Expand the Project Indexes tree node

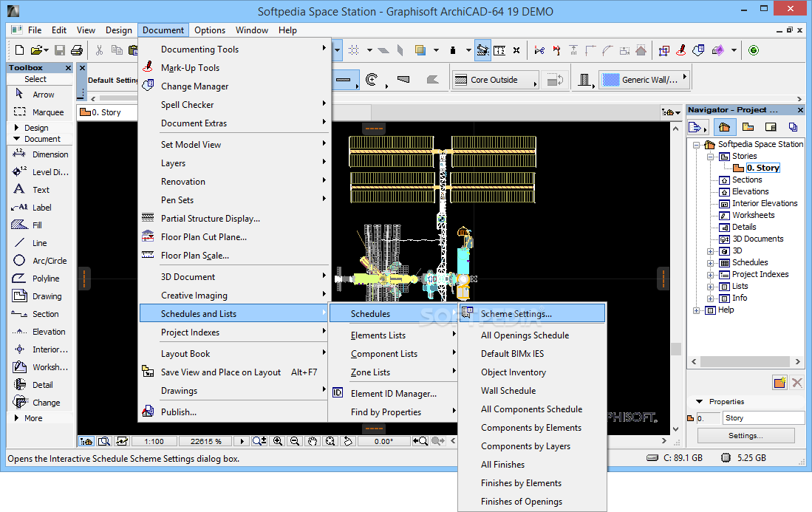point(711,275)
